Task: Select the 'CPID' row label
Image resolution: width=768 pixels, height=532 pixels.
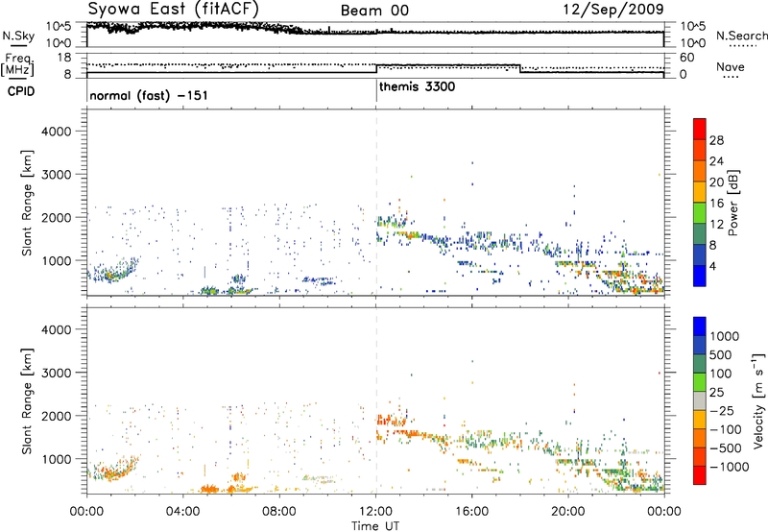Action: [21, 91]
